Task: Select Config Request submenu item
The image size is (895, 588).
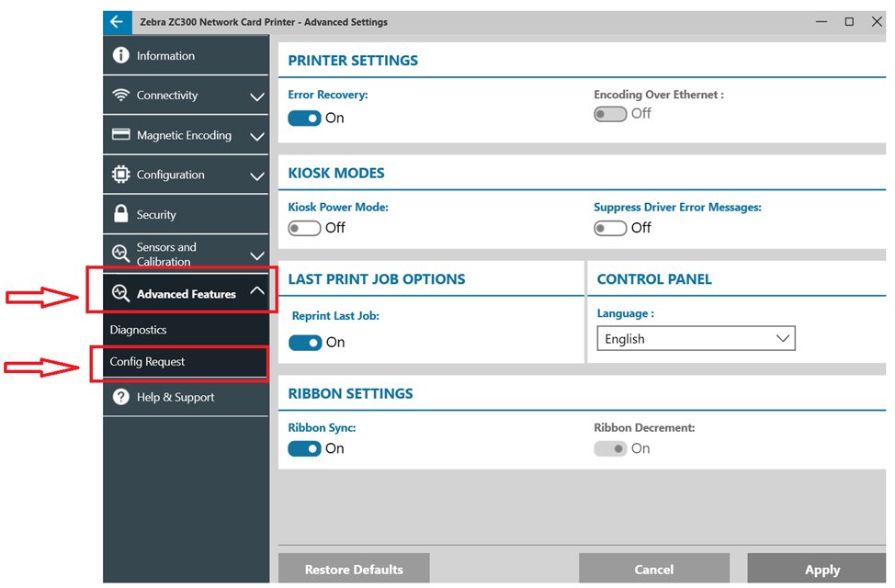Action: (x=186, y=362)
